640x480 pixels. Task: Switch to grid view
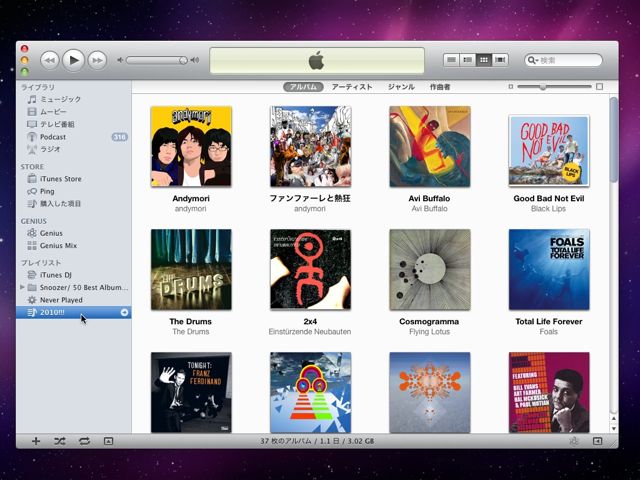click(484, 60)
